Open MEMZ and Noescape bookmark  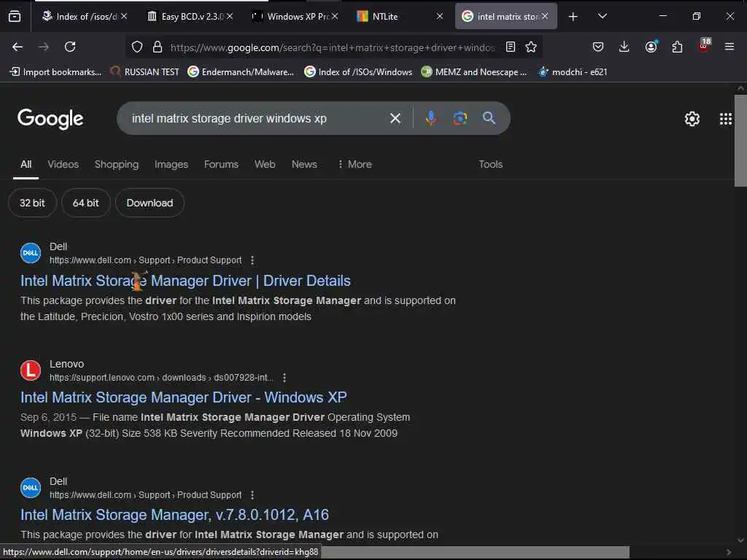coord(474,72)
